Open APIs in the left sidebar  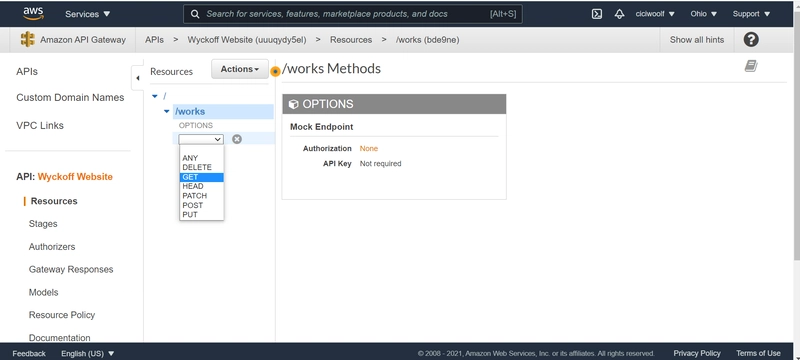[x=27, y=71]
